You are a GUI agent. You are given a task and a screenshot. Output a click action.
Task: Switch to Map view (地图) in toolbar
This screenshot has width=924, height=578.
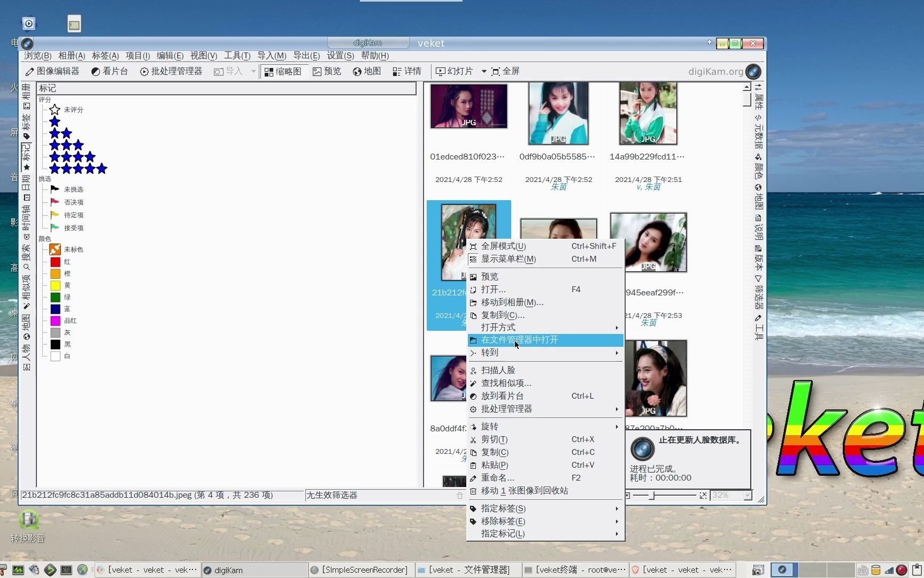[x=367, y=71]
